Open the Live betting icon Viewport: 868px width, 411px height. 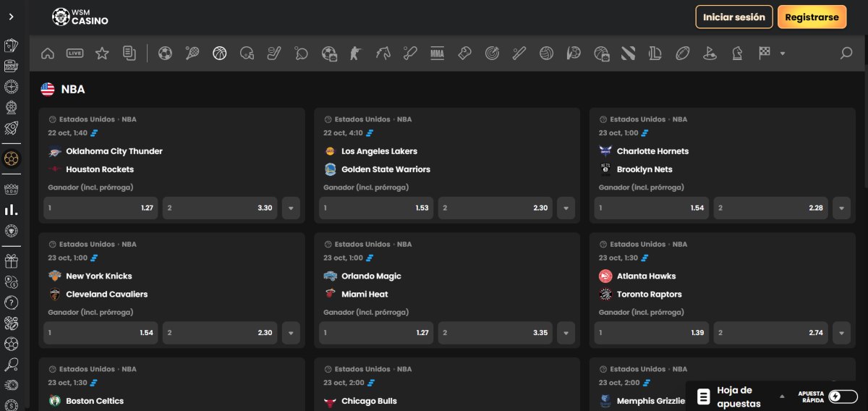[75, 53]
